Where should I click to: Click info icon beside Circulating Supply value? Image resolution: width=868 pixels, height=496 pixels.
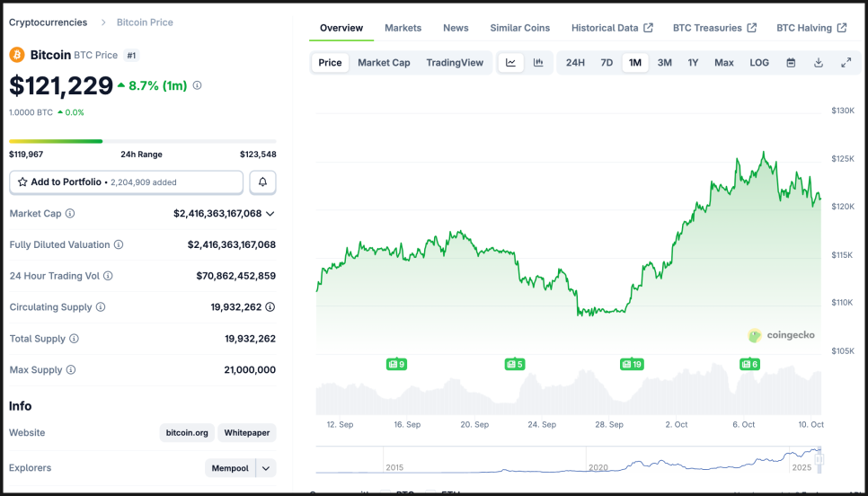(x=270, y=307)
